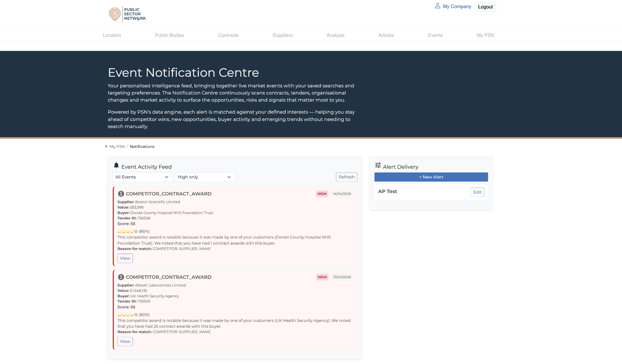622x364 pixels.
Task: Edit the AP Test alert
Action: (x=477, y=192)
